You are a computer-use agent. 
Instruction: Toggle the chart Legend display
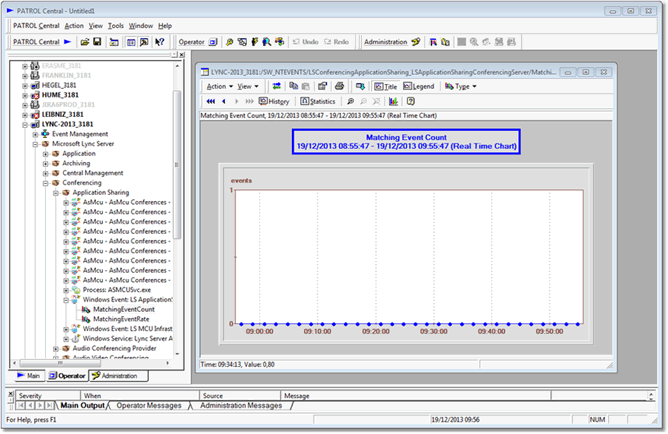(x=417, y=86)
